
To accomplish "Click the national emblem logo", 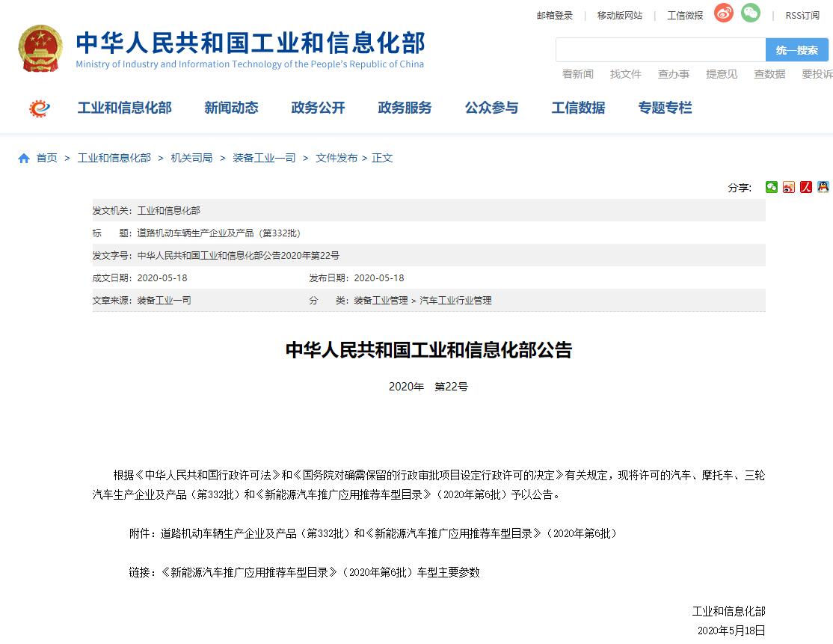I will (x=40, y=49).
